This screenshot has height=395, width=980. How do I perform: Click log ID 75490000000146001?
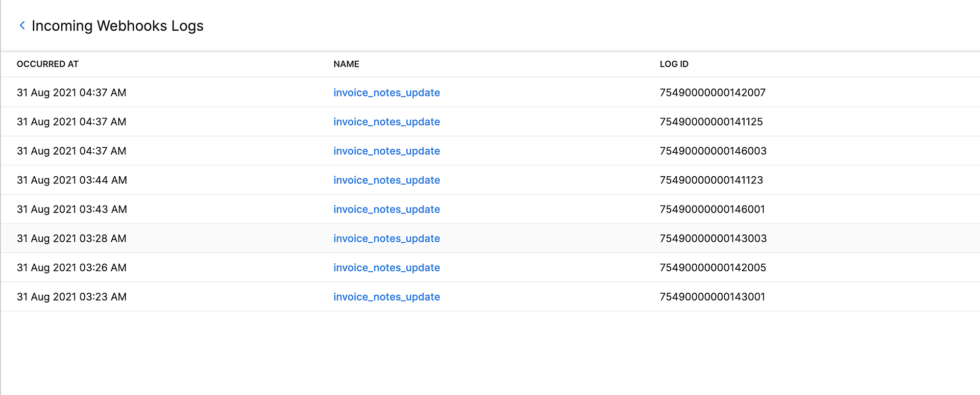point(713,209)
